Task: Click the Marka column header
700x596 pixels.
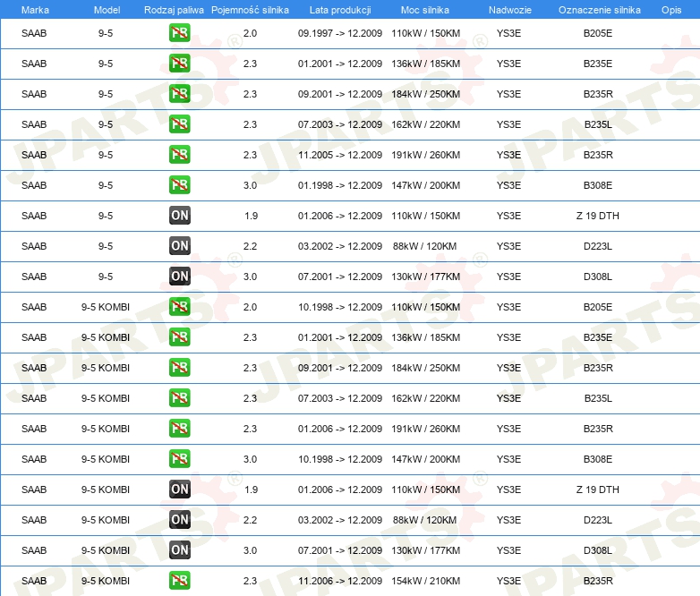Action: [35, 10]
